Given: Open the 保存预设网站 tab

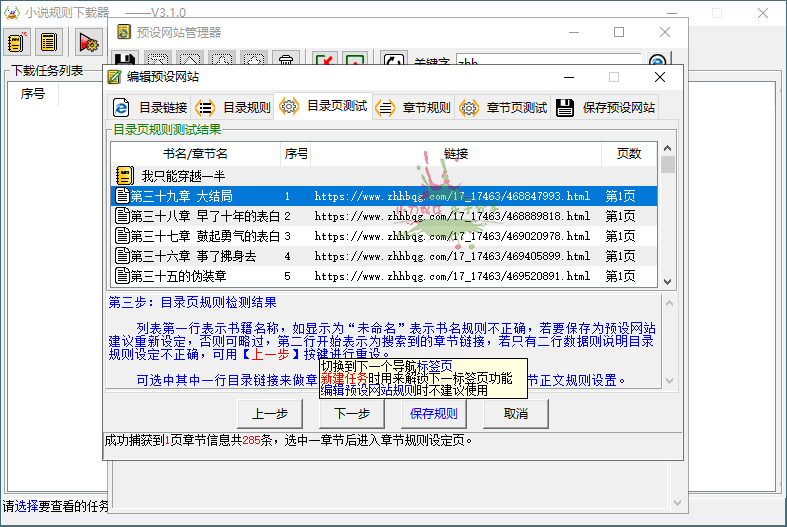Looking at the screenshot, I should coord(606,108).
